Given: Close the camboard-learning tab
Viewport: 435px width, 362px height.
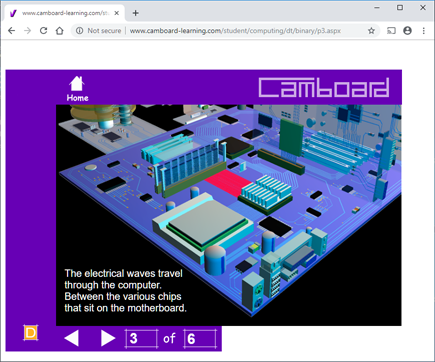Looking at the screenshot, I should coord(116,13).
